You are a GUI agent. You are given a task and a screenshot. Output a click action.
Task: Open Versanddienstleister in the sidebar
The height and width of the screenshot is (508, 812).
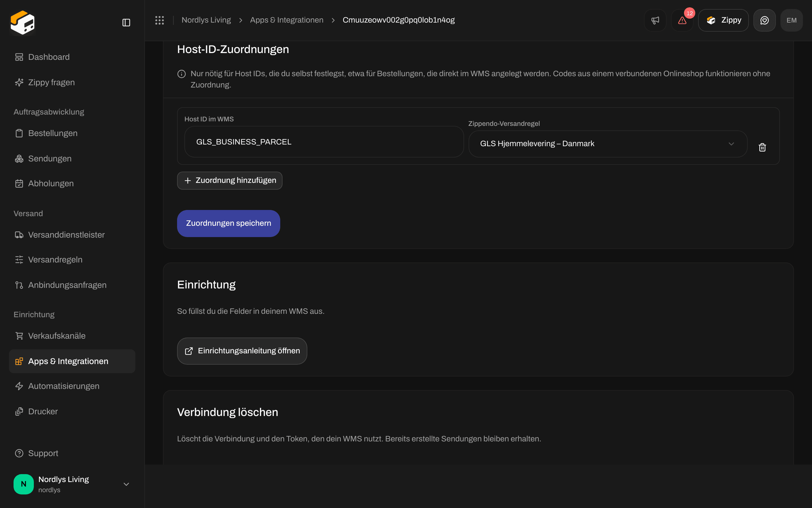[72, 235]
